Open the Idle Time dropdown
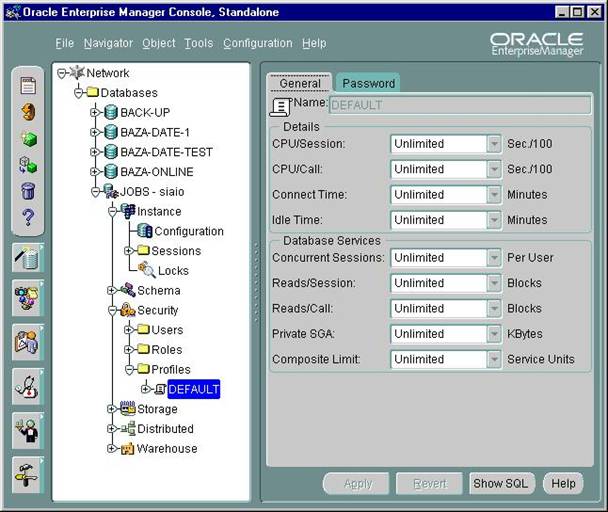This screenshot has width=608, height=512. pos(493,220)
